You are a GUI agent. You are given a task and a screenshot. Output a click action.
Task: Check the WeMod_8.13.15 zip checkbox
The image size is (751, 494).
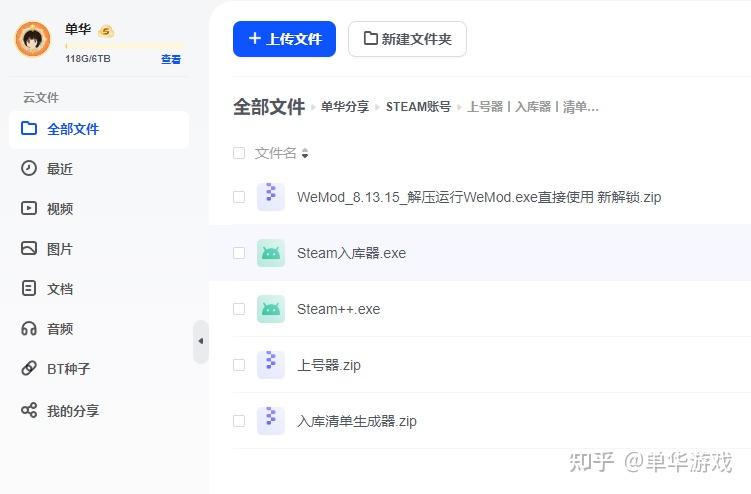click(x=239, y=197)
